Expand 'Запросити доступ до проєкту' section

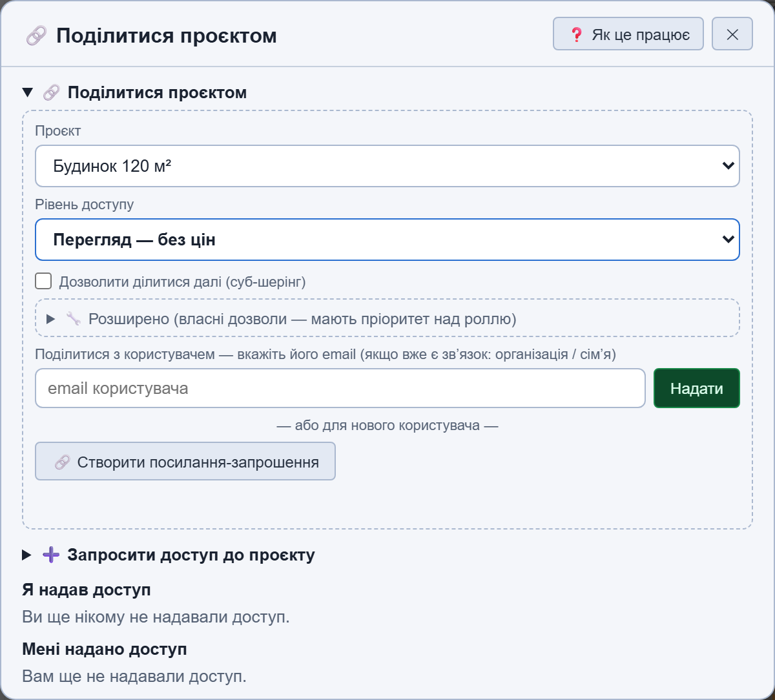click(169, 555)
